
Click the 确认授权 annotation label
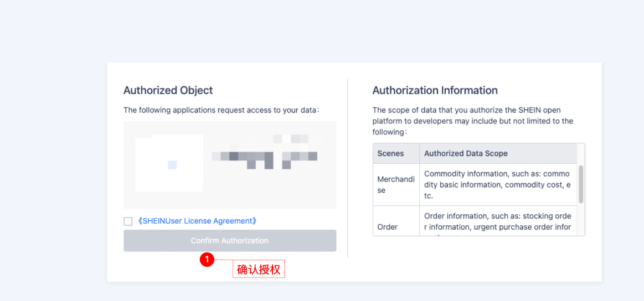point(259,269)
